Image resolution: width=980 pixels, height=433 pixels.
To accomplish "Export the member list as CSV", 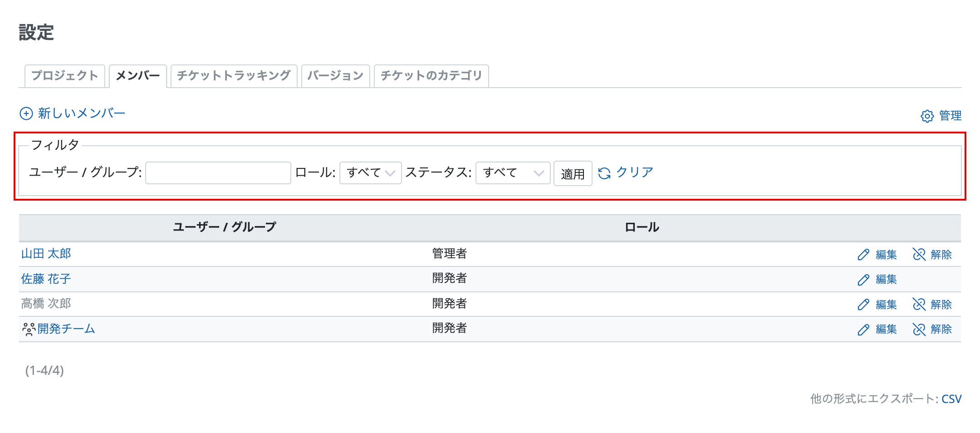I will click(x=951, y=399).
